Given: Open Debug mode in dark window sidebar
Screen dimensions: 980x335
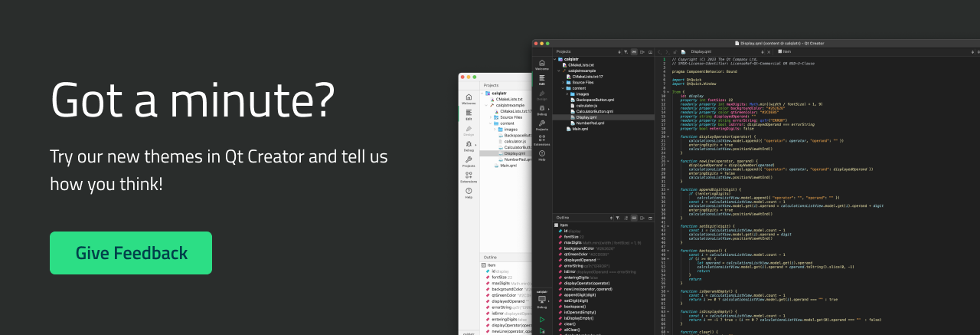Looking at the screenshot, I should click(542, 109).
